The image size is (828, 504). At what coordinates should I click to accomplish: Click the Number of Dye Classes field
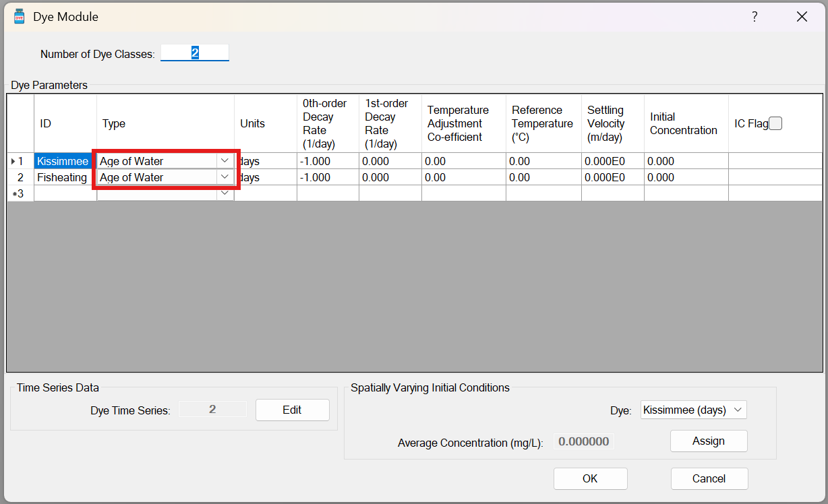pyautogui.click(x=195, y=53)
